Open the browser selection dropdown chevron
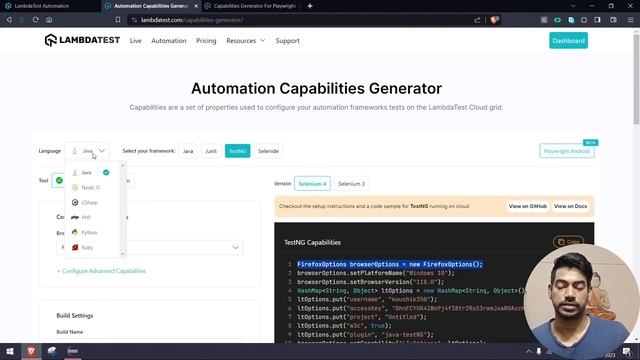 (x=235, y=247)
